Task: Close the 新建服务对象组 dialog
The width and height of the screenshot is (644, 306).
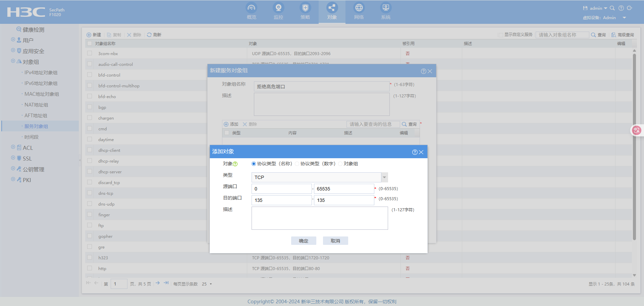Action: pyautogui.click(x=430, y=71)
